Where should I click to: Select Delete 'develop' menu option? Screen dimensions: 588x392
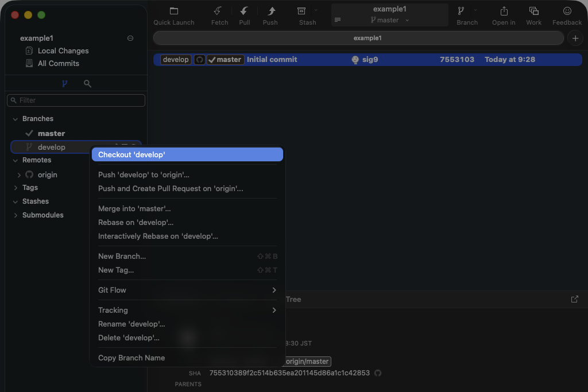click(129, 338)
